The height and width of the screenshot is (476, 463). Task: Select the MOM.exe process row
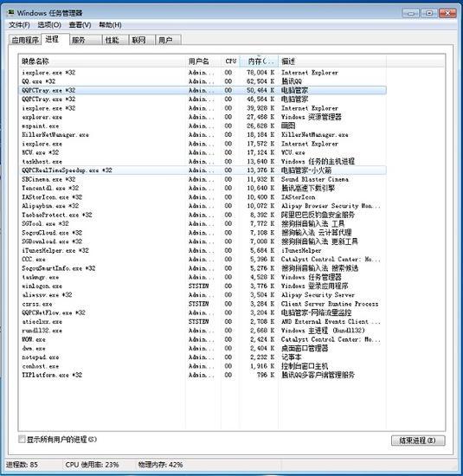pos(203,339)
